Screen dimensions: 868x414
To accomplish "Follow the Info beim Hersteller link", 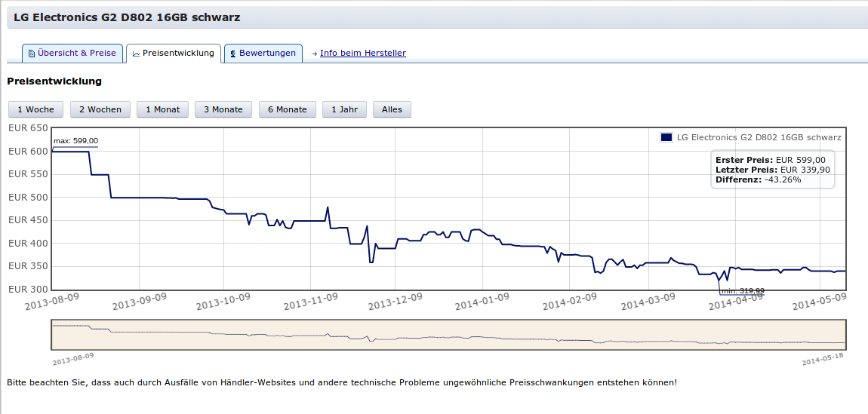I will click(362, 54).
